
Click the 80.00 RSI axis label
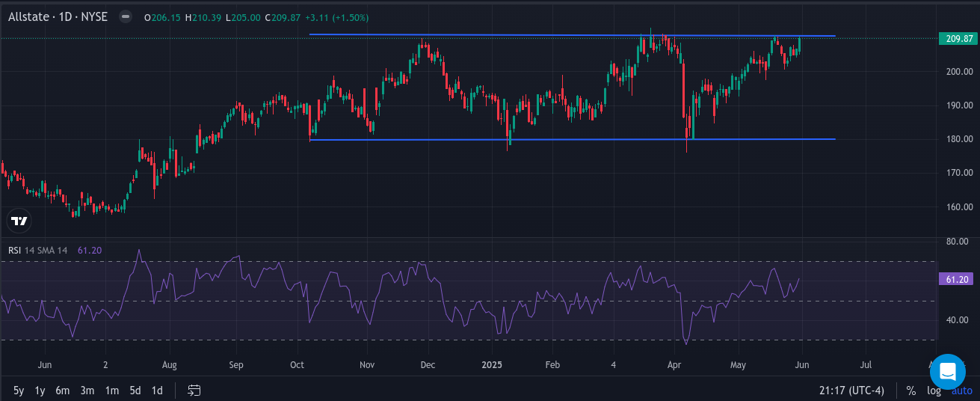coord(958,242)
